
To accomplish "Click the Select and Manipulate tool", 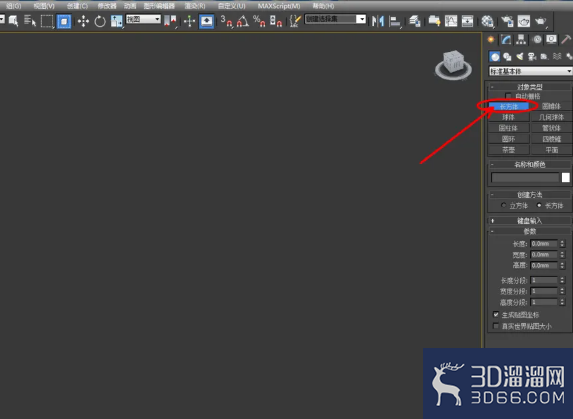I will (x=189, y=21).
